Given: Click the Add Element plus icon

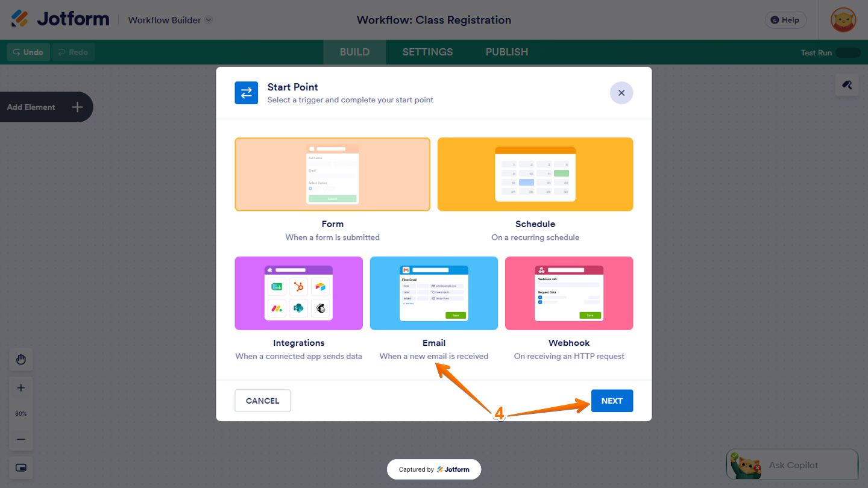Looking at the screenshot, I should point(77,107).
